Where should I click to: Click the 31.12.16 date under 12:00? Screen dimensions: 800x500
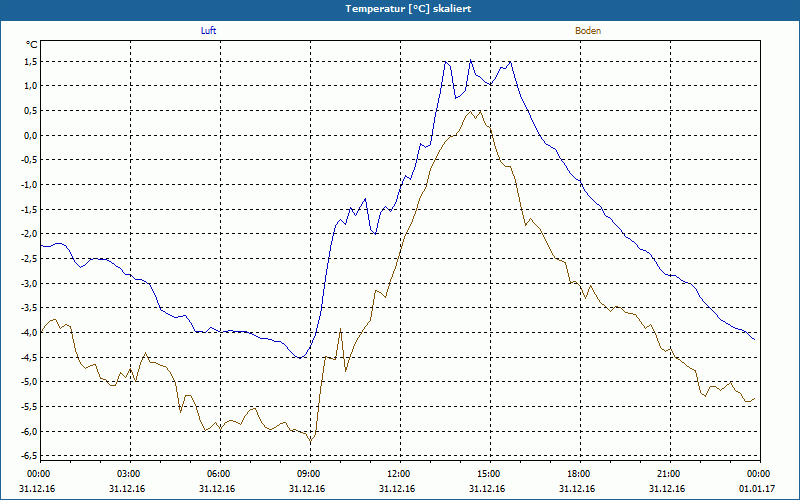point(397,489)
